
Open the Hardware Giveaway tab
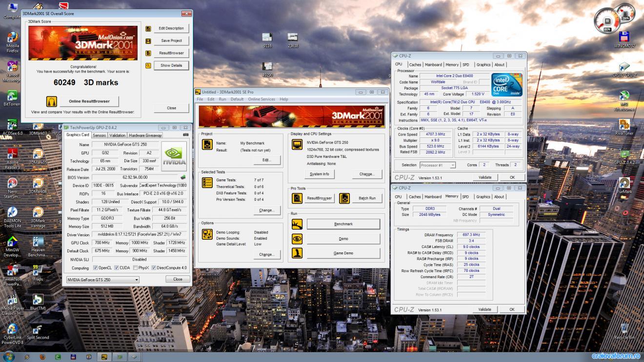tap(145, 135)
